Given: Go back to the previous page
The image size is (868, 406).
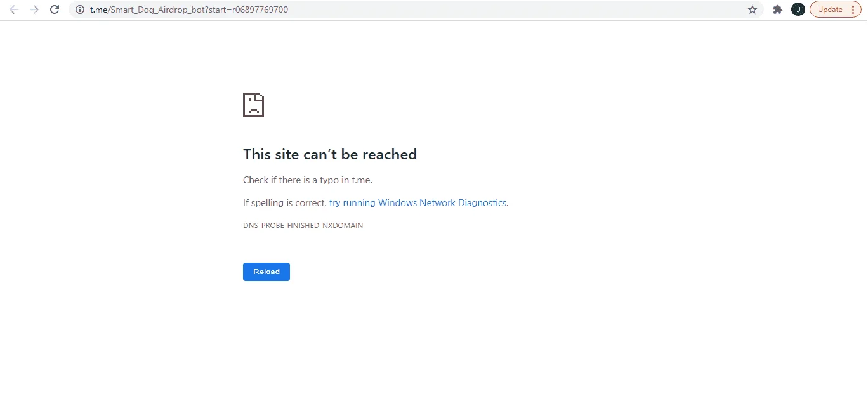Looking at the screenshot, I should [x=13, y=10].
